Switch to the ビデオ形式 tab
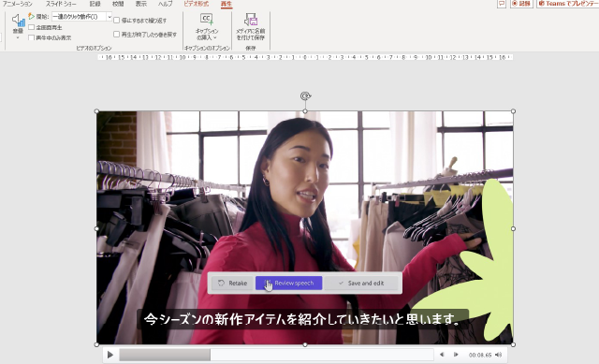The image size is (599, 364). 196,4
